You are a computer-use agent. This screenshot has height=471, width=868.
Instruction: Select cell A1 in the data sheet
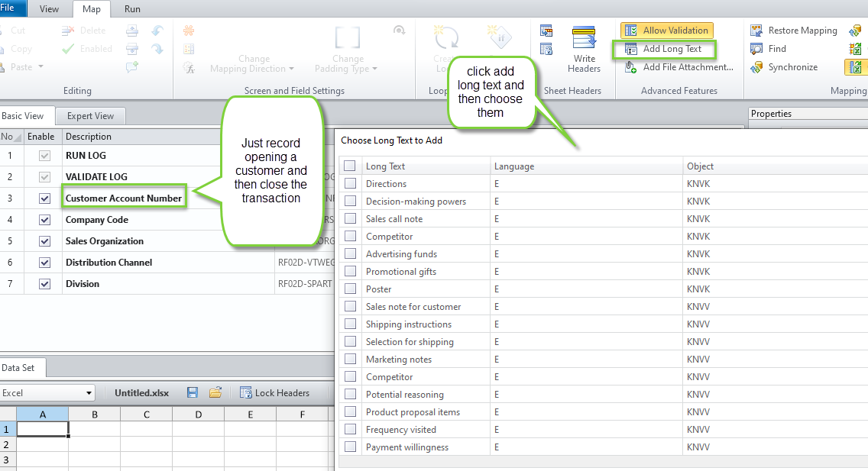42,430
